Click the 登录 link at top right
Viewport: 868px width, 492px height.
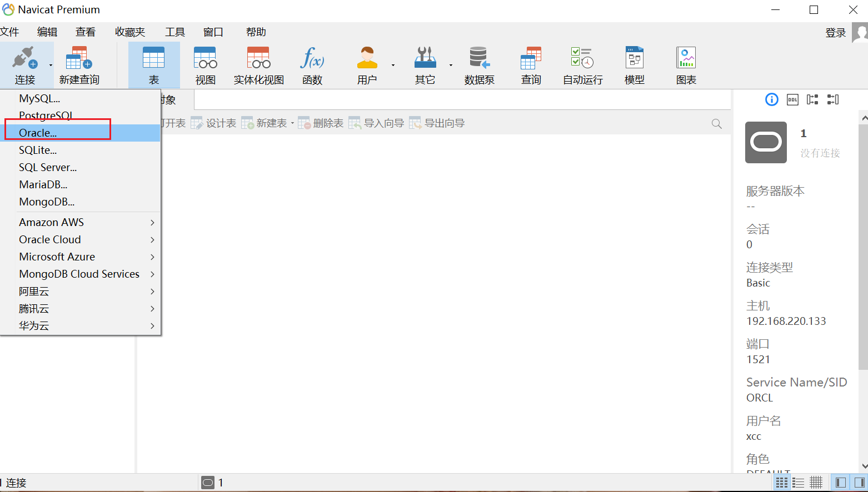coord(835,32)
